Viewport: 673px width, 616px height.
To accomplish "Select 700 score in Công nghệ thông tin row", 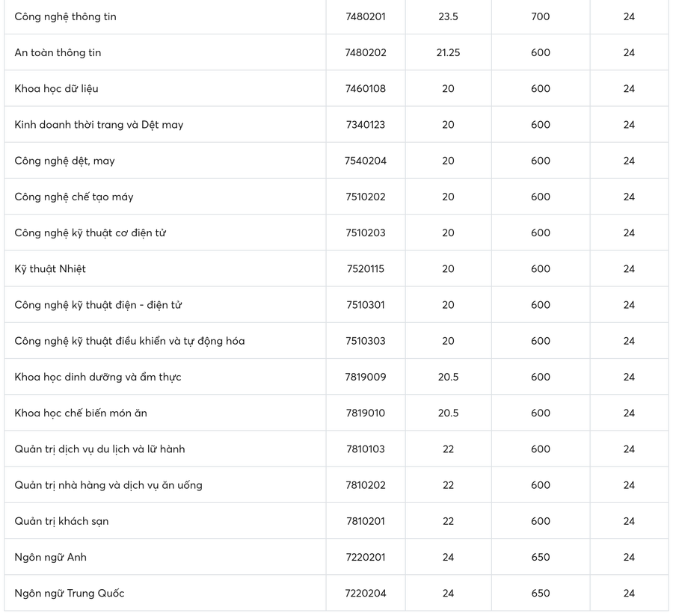I will coord(540,16).
